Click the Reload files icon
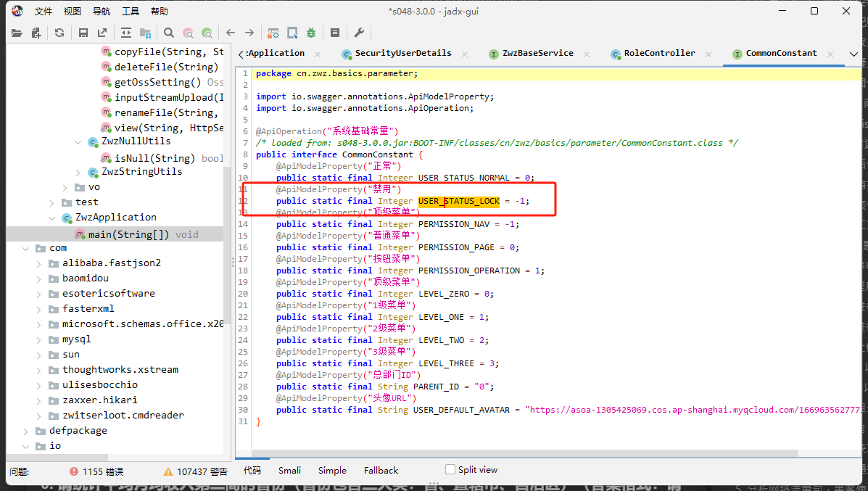Screen dimensions: 868x491 pyautogui.click(x=59, y=33)
